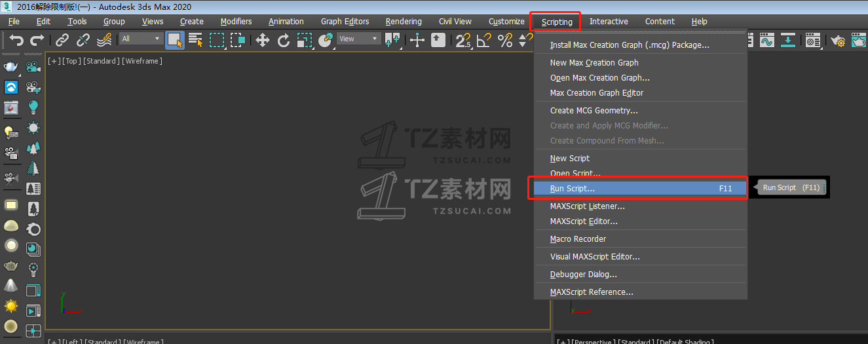Toggle Angle Snap
Screen dimensions: 868x344
[x=483, y=40]
